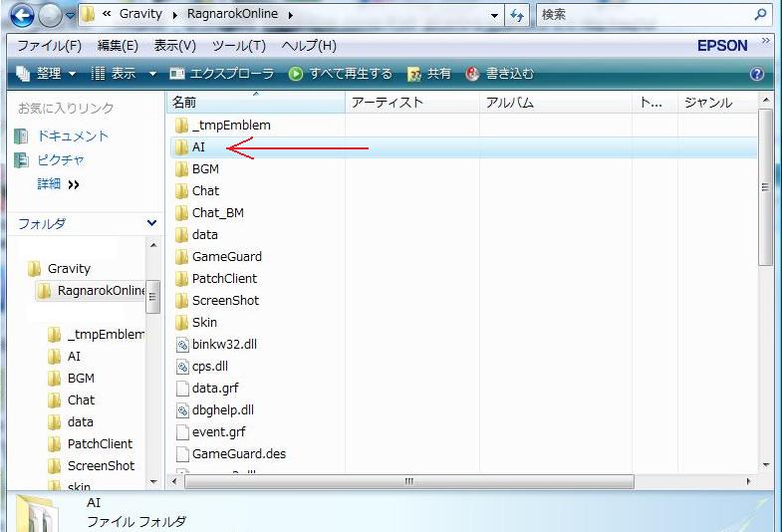
Task: Select the event.grf file icon
Action: tap(182, 432)
